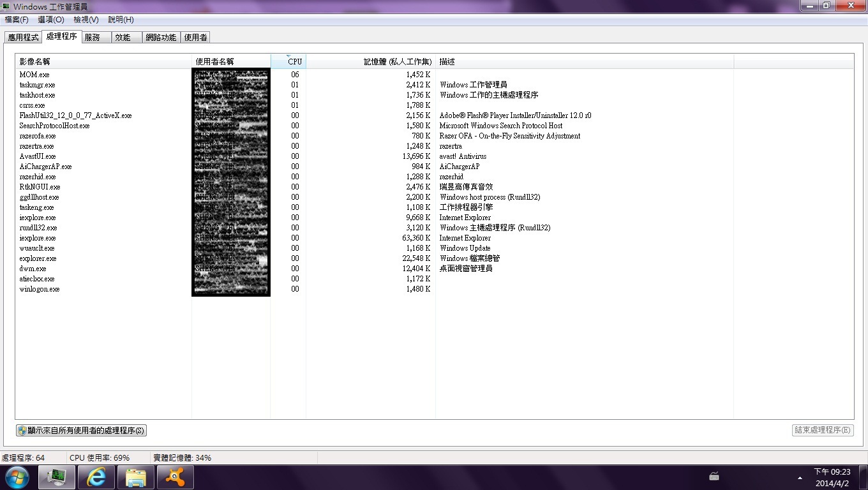Show hidden system tray icons arrow
Image resolution: width=868 pixels, height=490 pixels.
pos(800,477)
